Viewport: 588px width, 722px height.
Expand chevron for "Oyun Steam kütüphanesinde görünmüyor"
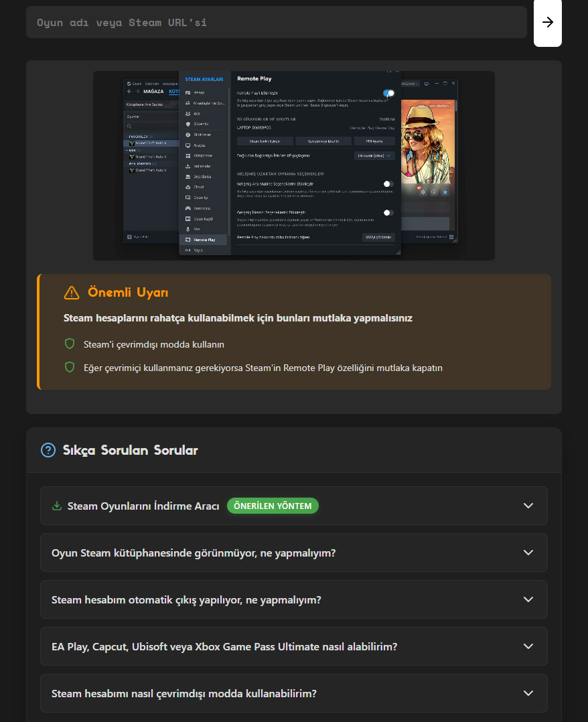pyautogui.click(x=528, y=553)
